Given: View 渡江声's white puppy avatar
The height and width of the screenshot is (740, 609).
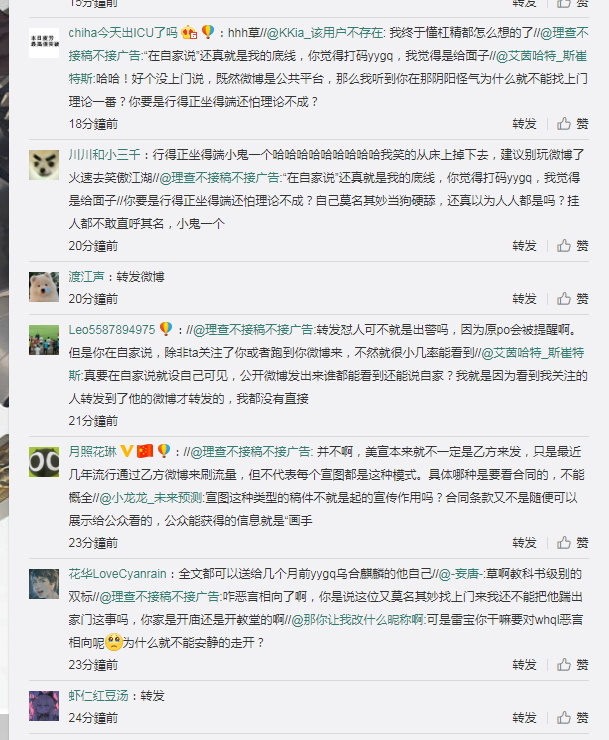Looking at the screenshot, I should [44, 286].
